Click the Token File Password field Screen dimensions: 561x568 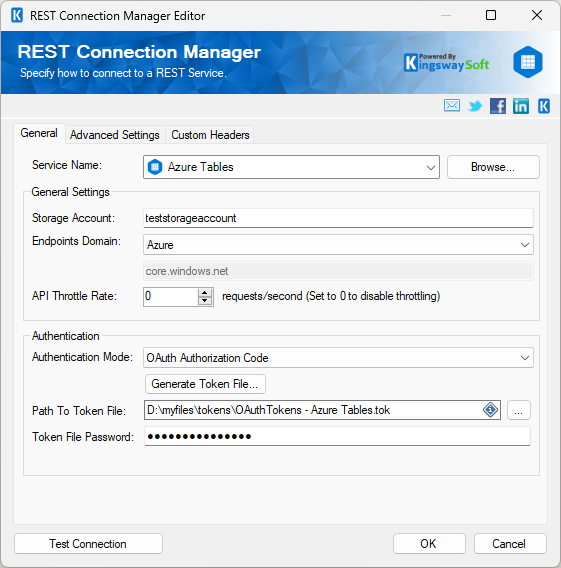point(337,437)
